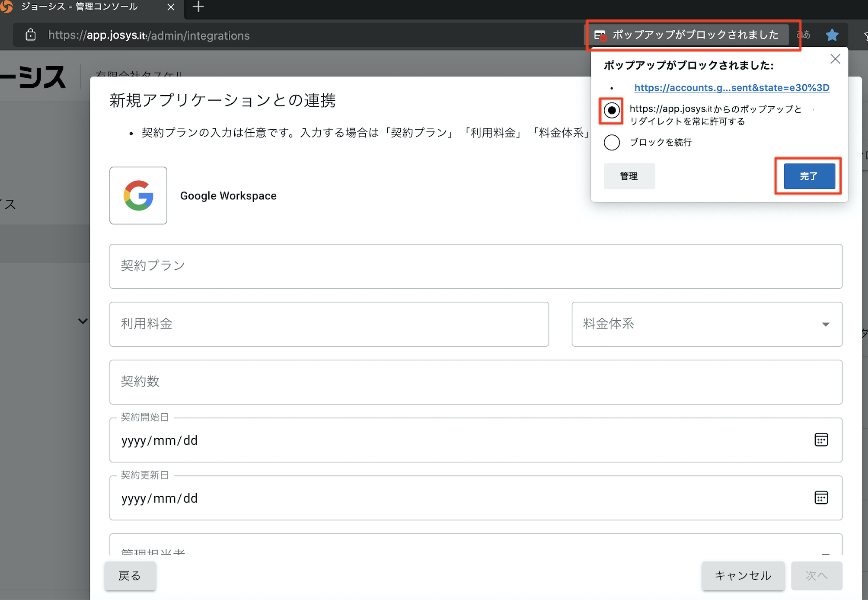868x600 pixels.
Task: Open calendar picker for 契約開始日
Action: [821, 440]
